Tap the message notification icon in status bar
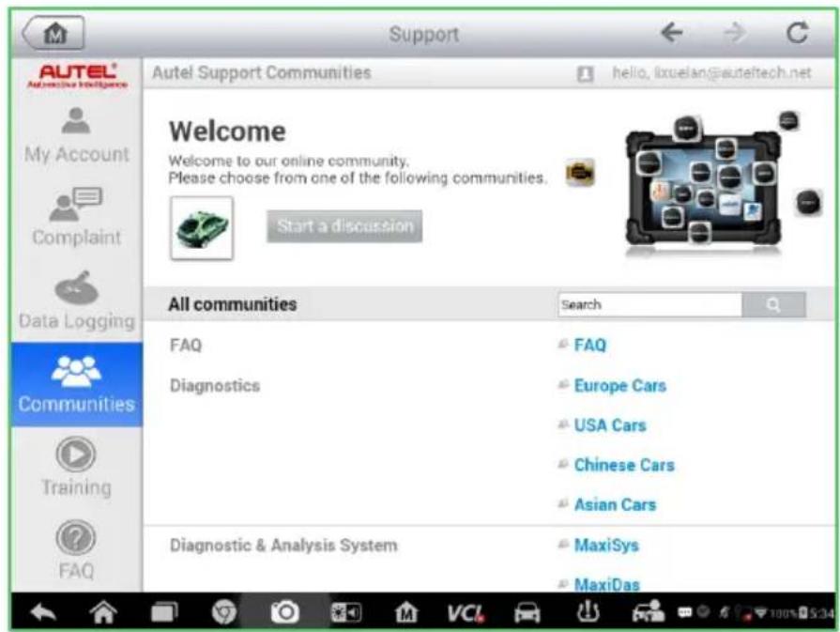Viewport: 840px width, 632px height. (x=684, y=612)
